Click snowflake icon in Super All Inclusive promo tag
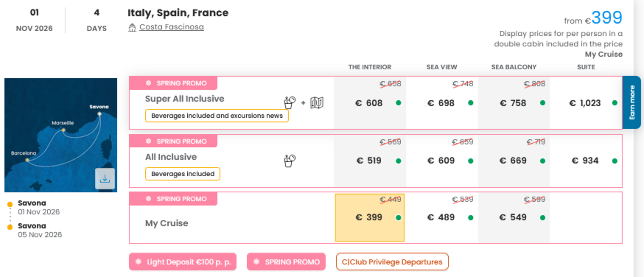Image resolution: width=644 pixels, height=277 pixels. (x=149, y=83)
